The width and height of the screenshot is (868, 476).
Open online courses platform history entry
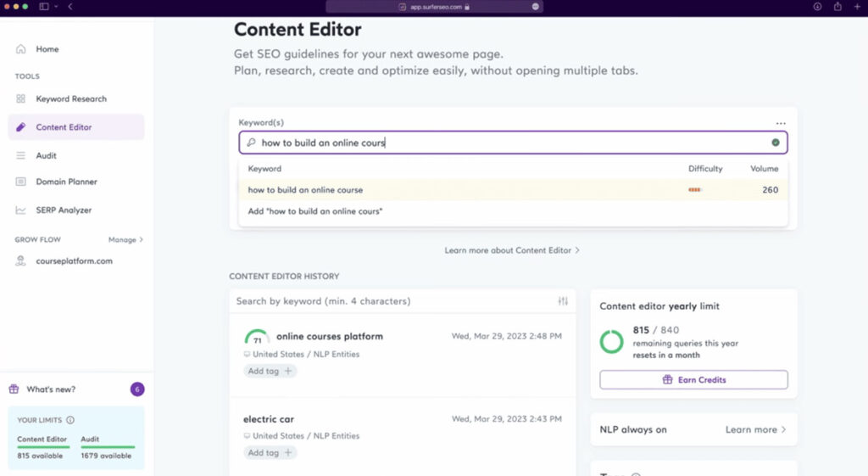(x=330, y=336)
